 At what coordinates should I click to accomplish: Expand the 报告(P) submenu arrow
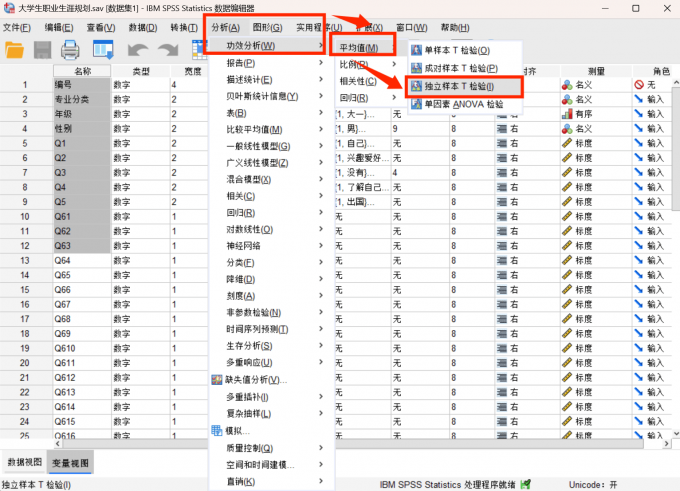coord(321,63)
